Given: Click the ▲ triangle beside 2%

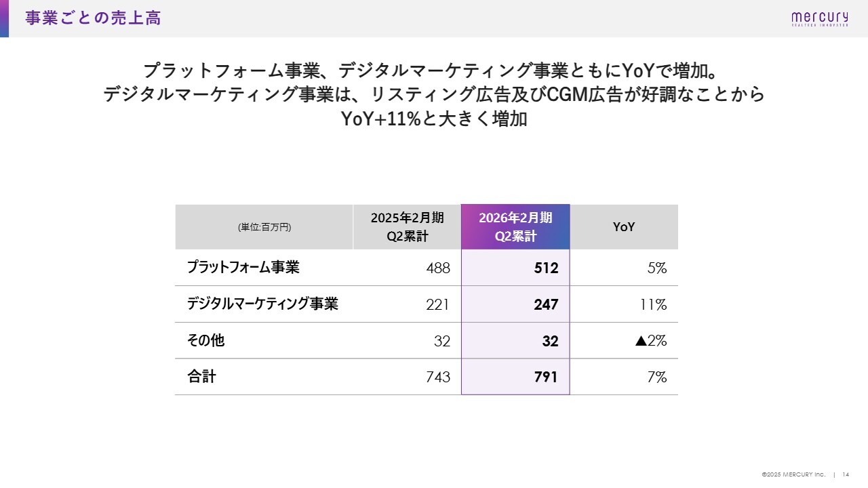Looking at the screenshot, I should click(x=641, y=341).
